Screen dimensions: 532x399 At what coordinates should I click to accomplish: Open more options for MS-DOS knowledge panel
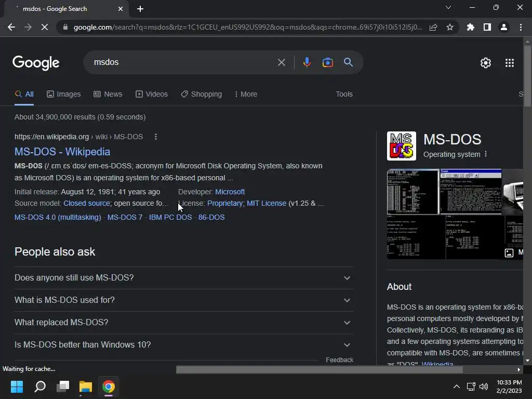pos(486,154)
